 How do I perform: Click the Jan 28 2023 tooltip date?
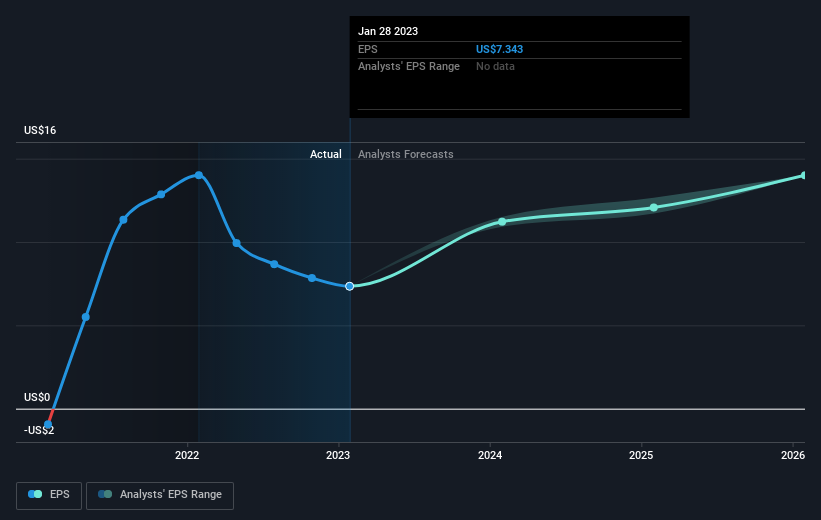click(388, 31)
